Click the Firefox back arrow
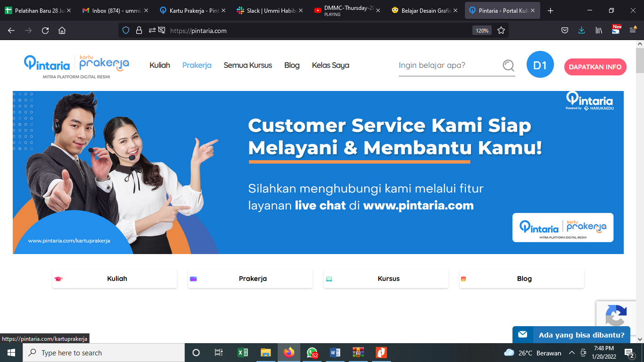This screenshot has width=644, height=362. pos(11,31)
